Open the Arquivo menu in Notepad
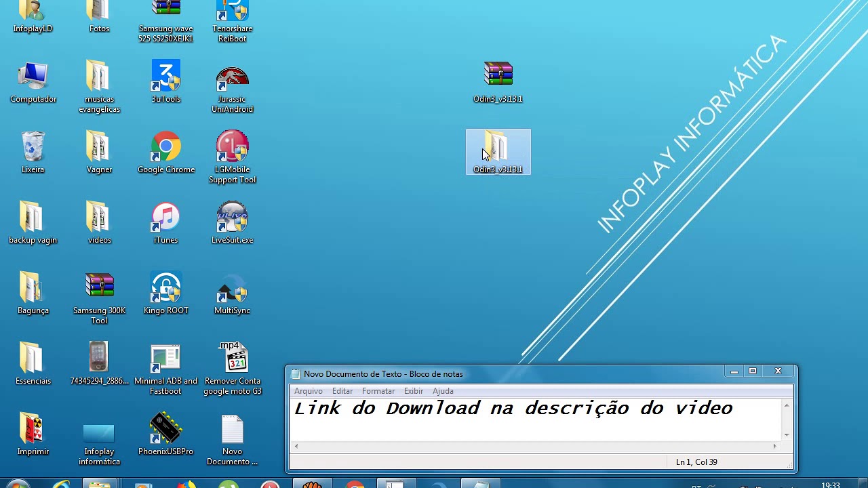The width and height of the screenshot is (868, 488). point(309,391)
